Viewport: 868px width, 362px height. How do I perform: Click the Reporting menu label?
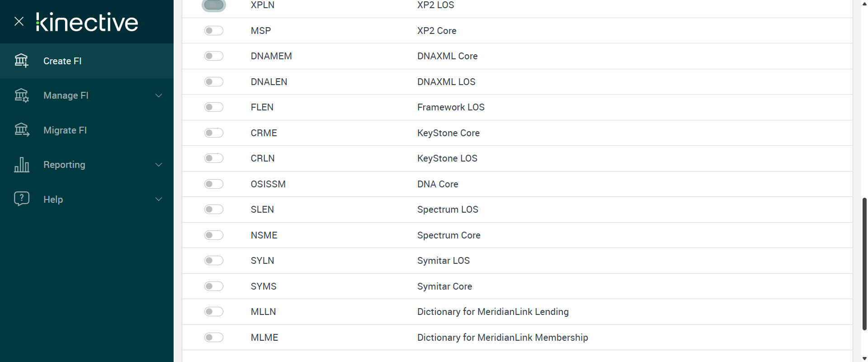64,165
